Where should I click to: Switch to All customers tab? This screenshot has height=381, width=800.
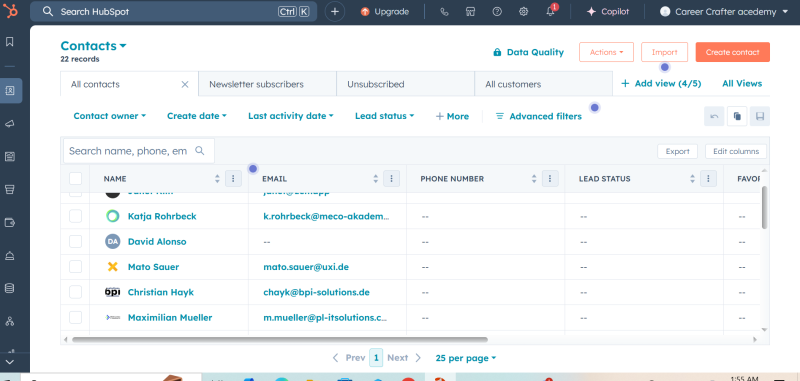[543, 84]
